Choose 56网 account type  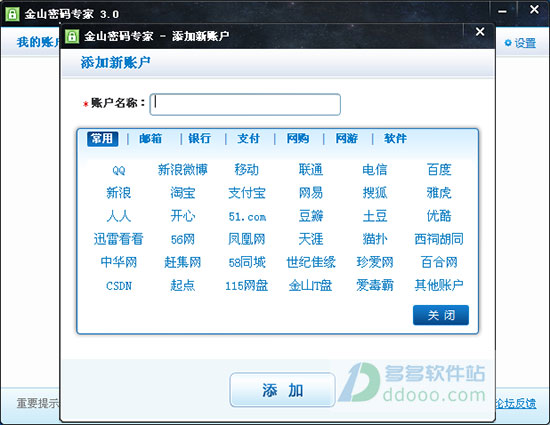pyautogui.click(x=183, y=239)
